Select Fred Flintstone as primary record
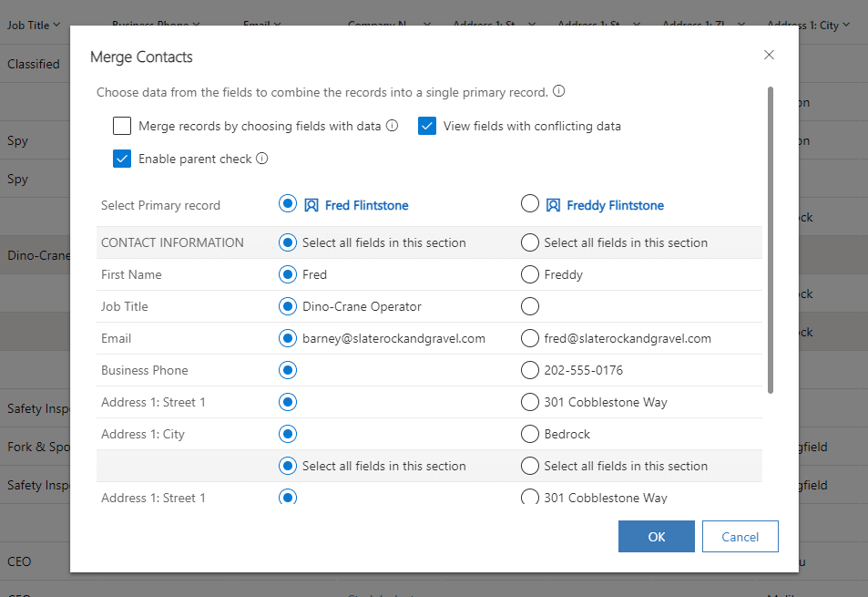This screenshot has width=868, height=597. [x=288, y=204]
